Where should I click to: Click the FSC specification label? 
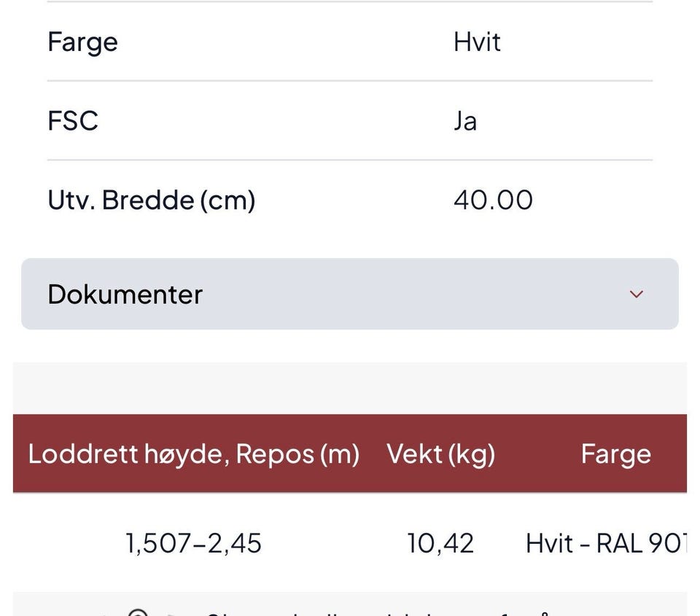(x=73, y=121)
